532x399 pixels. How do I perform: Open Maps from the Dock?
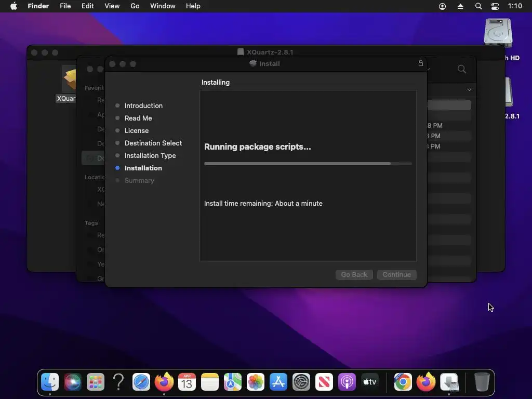232,382
